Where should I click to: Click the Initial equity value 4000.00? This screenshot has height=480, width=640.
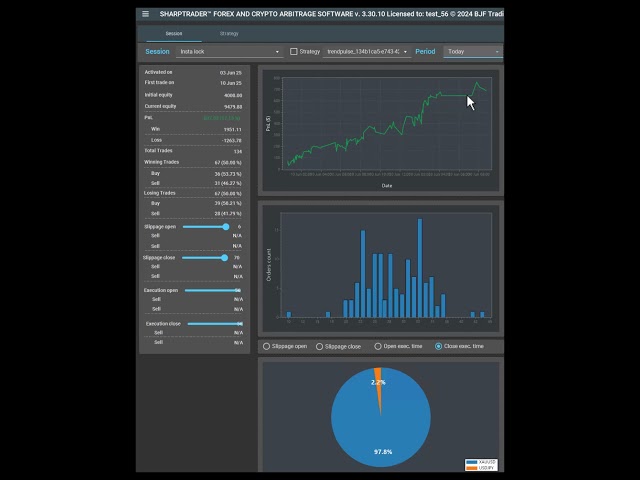[x=233, y=96]
